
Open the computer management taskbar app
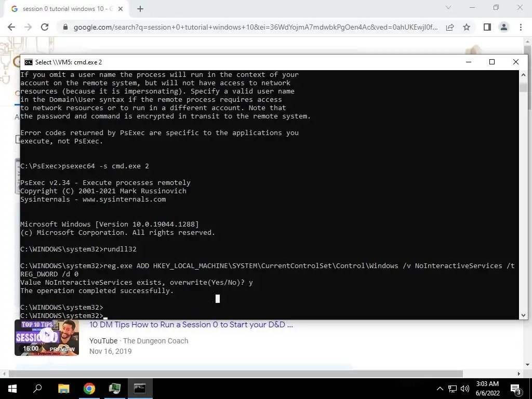(x=115, y=388)
